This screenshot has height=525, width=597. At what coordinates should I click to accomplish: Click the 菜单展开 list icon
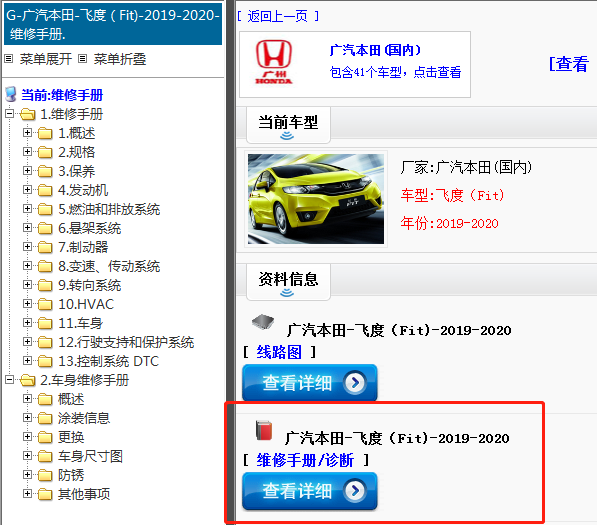coord(8,59)
